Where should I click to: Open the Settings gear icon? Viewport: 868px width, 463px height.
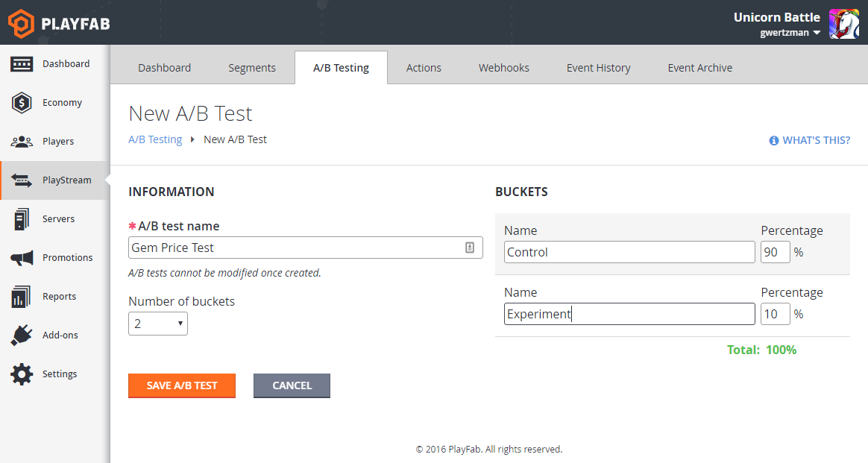[x=22, y=374]
